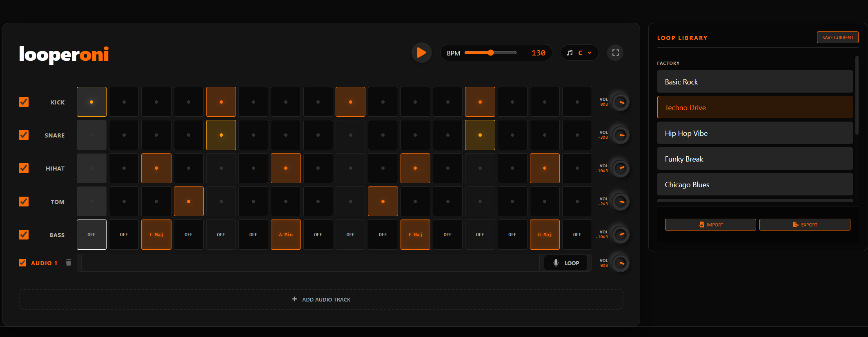Click the SAVE CURRENT button
Viewport: 868px width, 337px height.
pos(837,38)
